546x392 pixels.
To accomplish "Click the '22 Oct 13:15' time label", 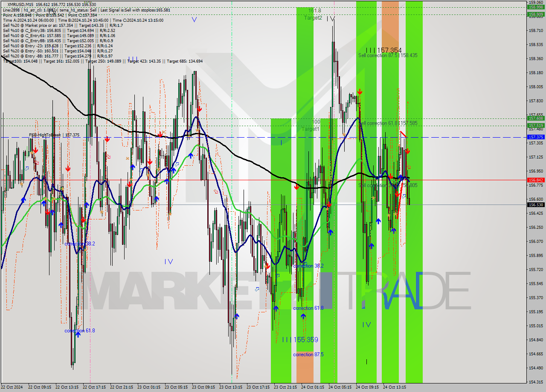I will 67,387.
